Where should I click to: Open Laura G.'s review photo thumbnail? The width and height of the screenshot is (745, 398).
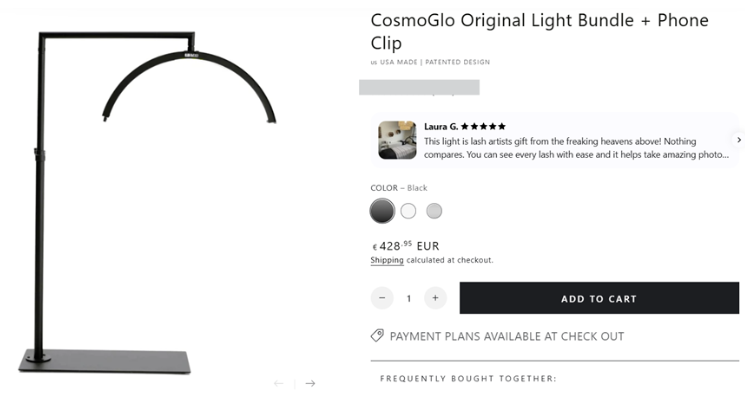(x=397, y=140)
